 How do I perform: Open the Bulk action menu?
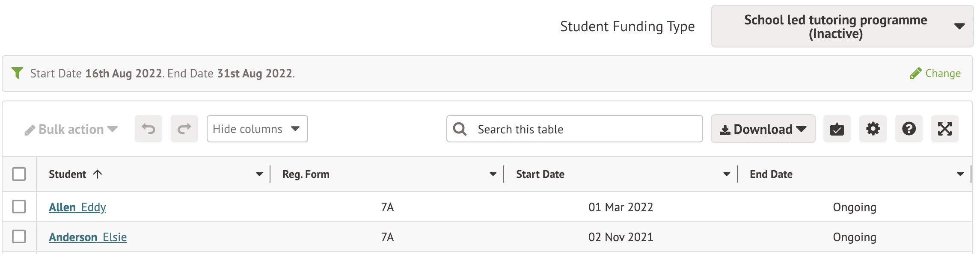pyautogui.click(x=71, y=129)
